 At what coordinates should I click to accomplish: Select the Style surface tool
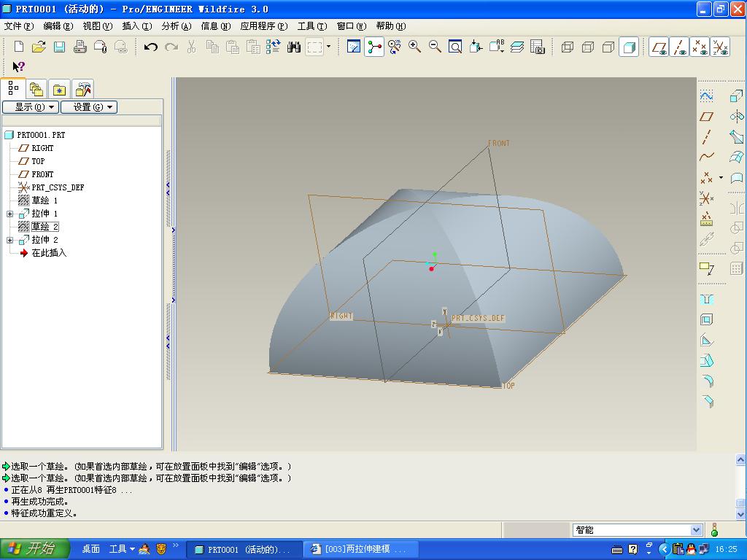click(737, 178)
